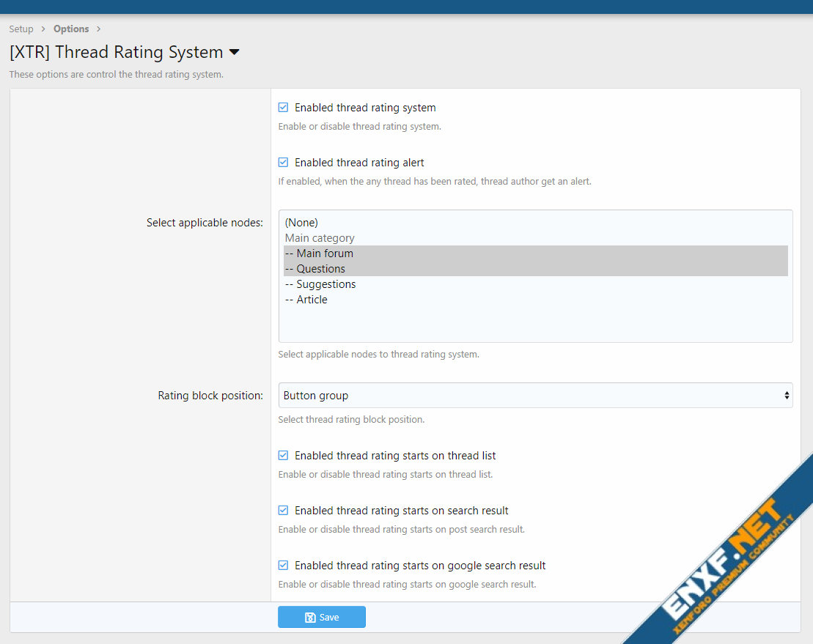Click the Save button
The image size is (813, 644).
321,617
